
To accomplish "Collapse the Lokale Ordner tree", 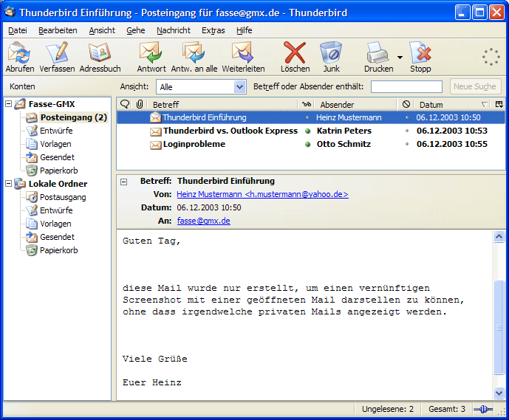I will [9, 184].
